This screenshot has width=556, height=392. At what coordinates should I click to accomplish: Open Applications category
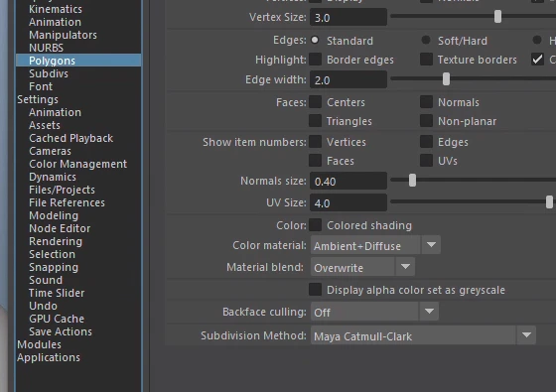49,357
